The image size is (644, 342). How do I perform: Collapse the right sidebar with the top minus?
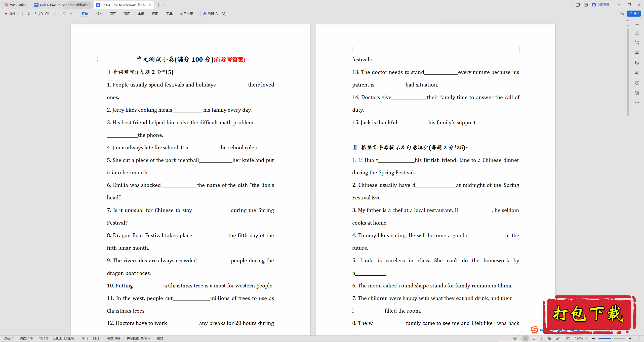click(x=637, y=24)
